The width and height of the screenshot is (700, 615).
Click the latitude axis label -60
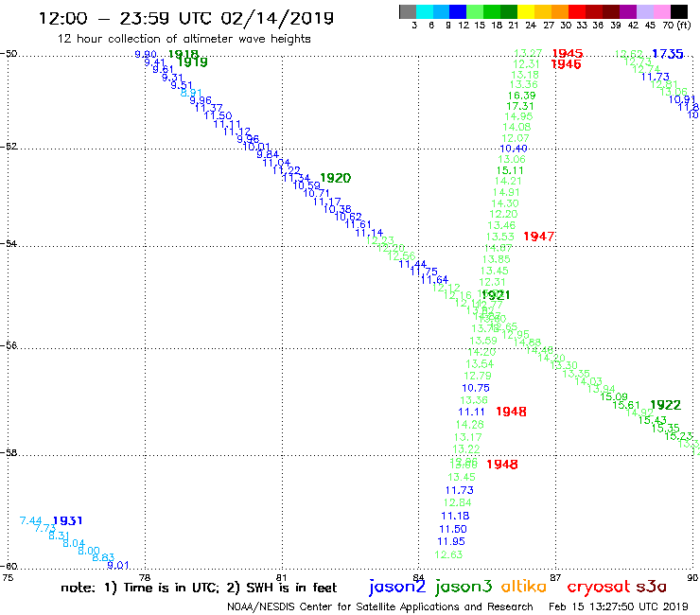coord(9,567)
